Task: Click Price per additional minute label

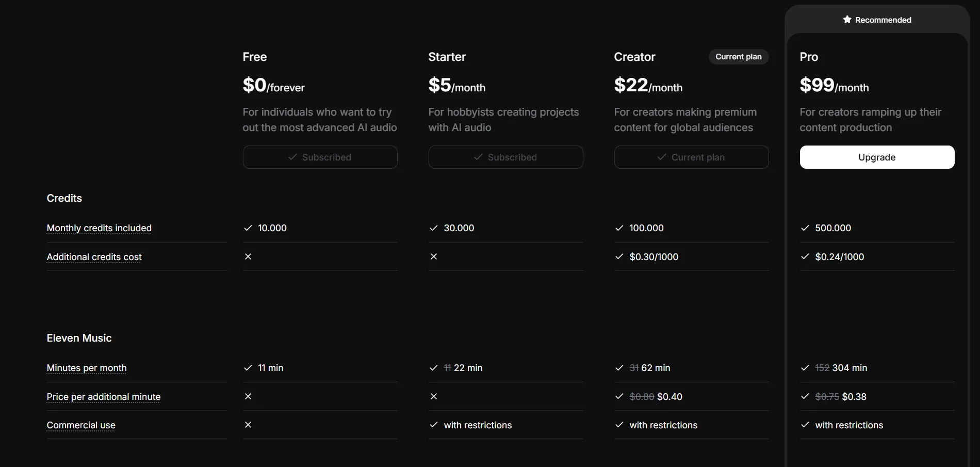Action: tap(103, 397)
